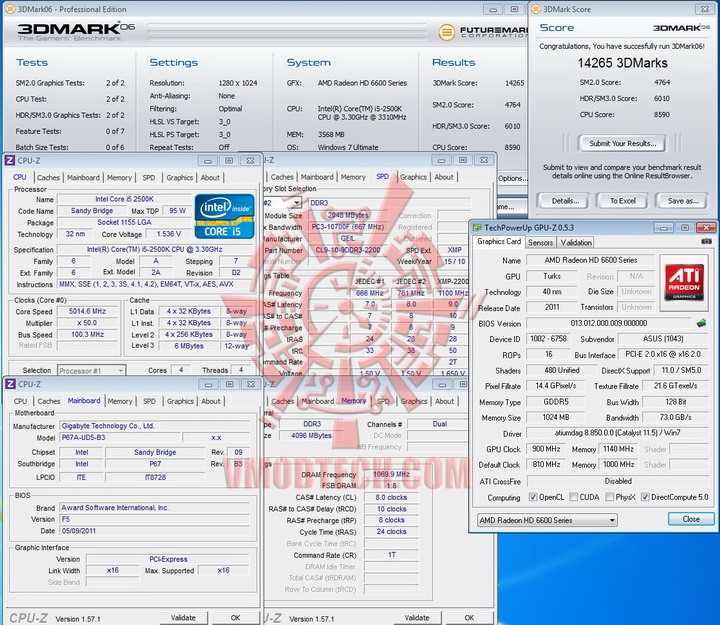Click the Z icon of the CPU-Z Mainboard window
The width and height of the screenshot is (720, 625).
[x=10, y=384]
